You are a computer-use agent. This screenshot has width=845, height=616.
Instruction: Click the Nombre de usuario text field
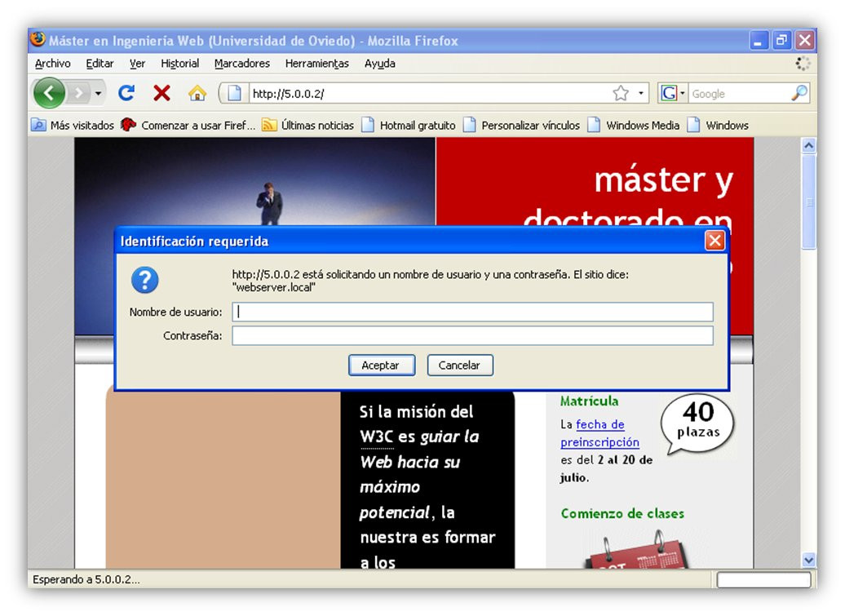click(472, 312)
